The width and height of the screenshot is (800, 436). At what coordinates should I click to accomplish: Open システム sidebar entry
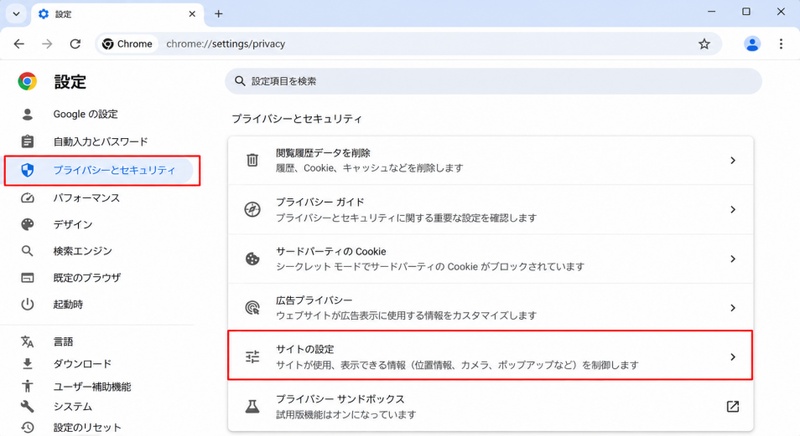72,406
